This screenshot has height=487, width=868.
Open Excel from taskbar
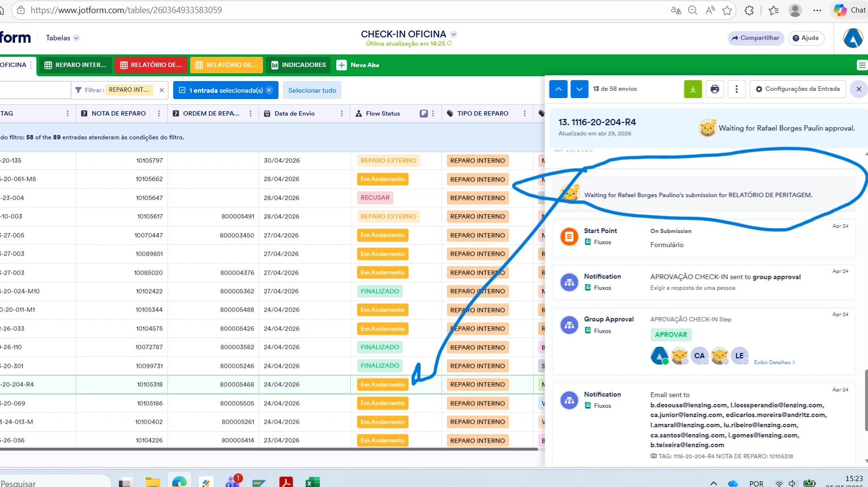[312, 482]
